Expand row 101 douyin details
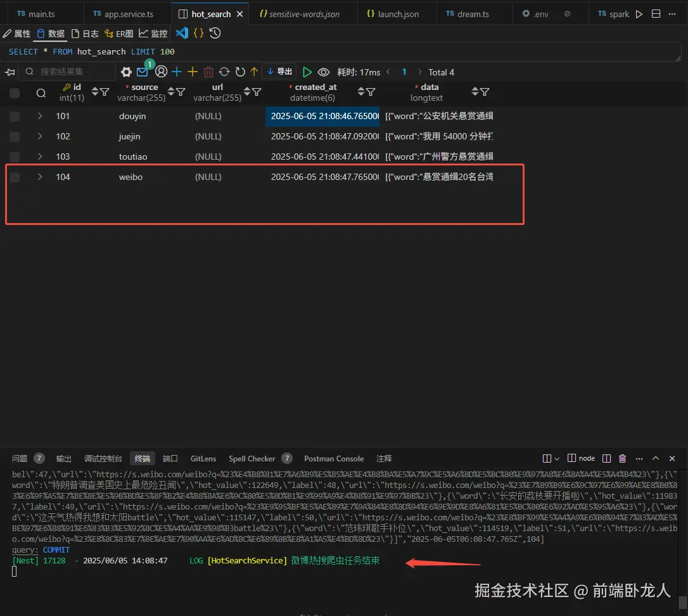 40,116
